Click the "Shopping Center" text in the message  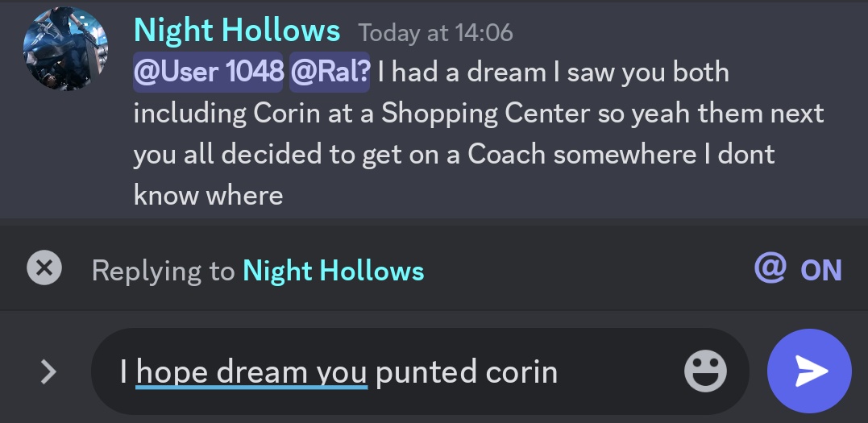click(x=485, y=114)
